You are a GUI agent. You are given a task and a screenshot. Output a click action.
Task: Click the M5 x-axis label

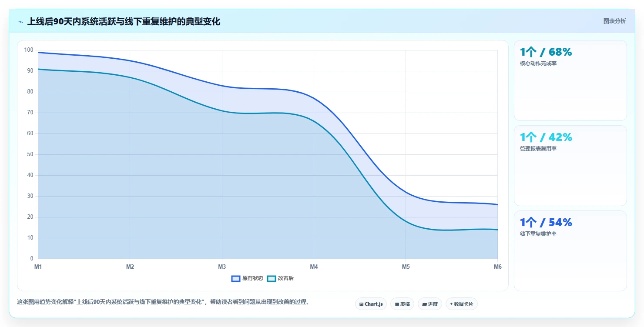(406, 267)
